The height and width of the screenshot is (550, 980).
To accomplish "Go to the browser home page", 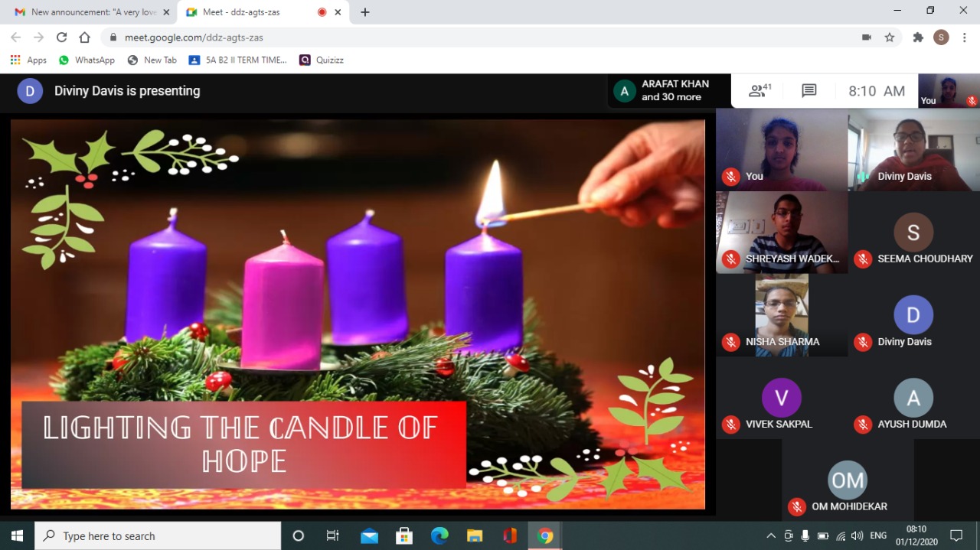I will (x=84, y=37).
